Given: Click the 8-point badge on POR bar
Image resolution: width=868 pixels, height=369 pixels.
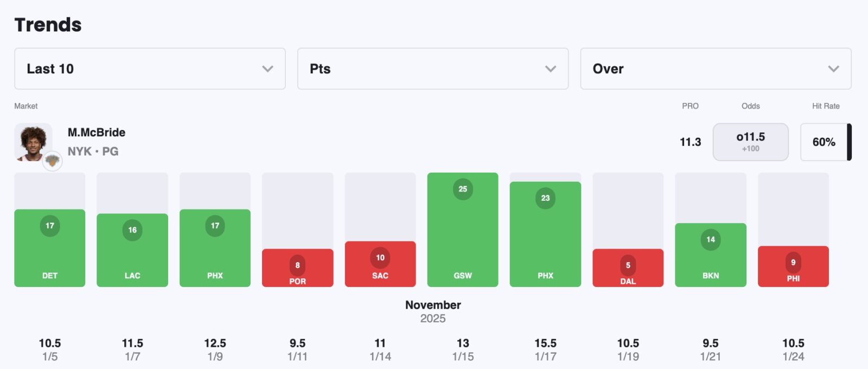Looking at the screenshot, I should (297, 265).
